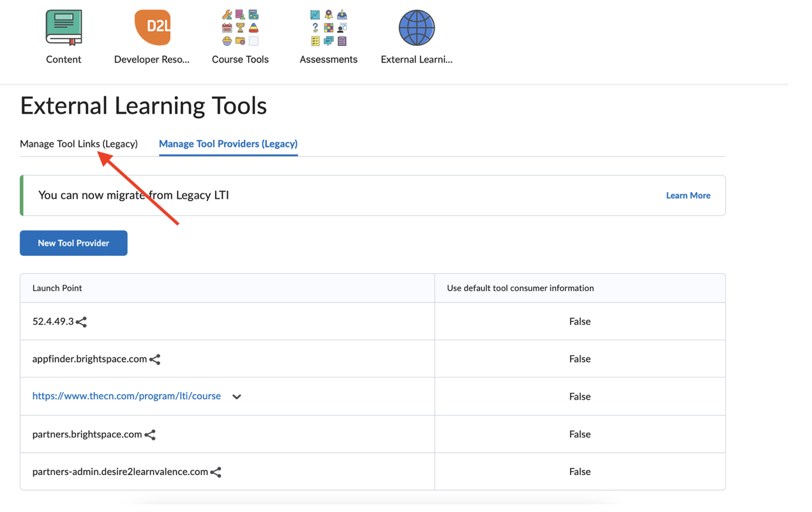The width and height of the screenshot is (812, 512).
Task: Click share icon next to 52.4.49.3
Action: coord(81,322)
